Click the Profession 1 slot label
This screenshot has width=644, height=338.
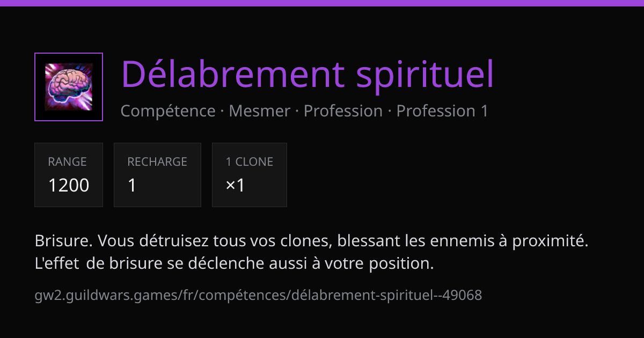click(442, 111)
